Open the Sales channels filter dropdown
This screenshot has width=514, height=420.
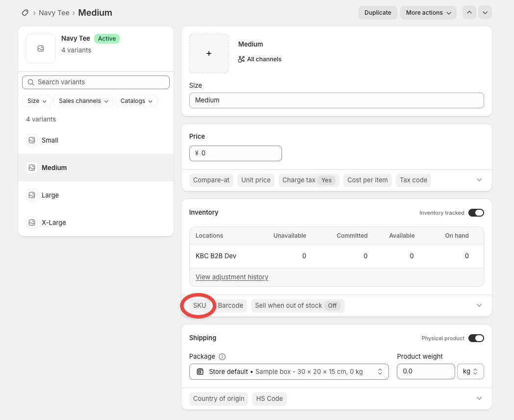point(83,101)
